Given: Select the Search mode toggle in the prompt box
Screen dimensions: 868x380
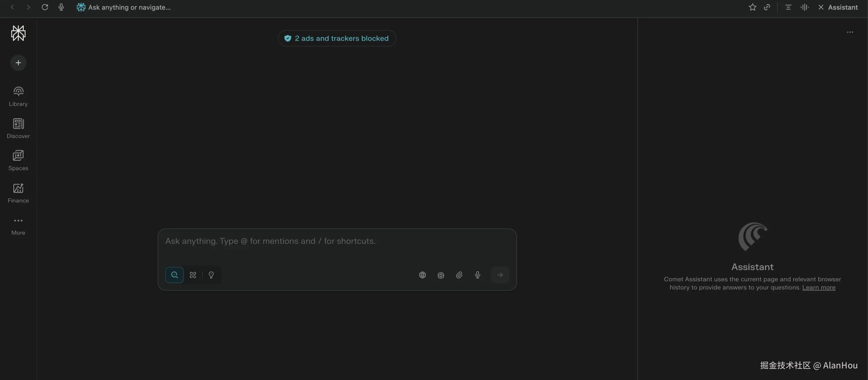Looking at the screenshot, I should (x=174, y=275).
